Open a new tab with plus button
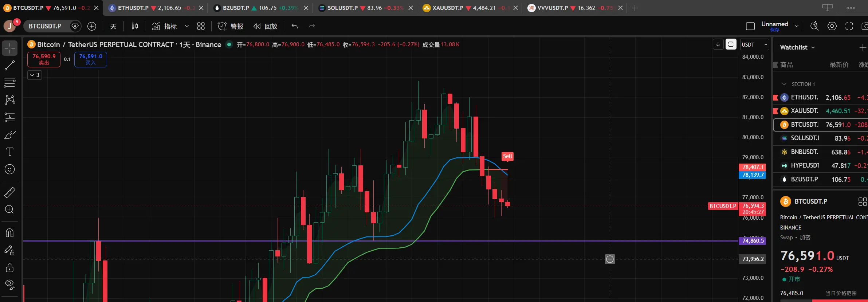 pyautogui.click(x=635, y=8)
